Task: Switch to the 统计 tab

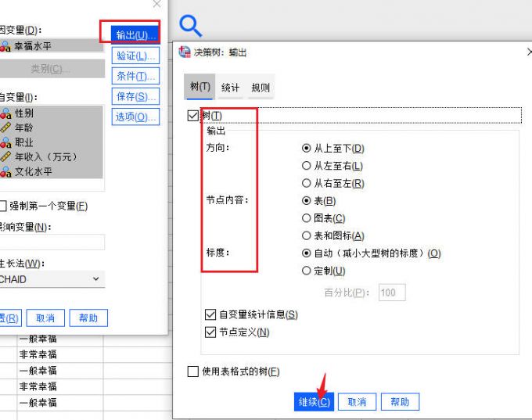Action: [230, 88]
